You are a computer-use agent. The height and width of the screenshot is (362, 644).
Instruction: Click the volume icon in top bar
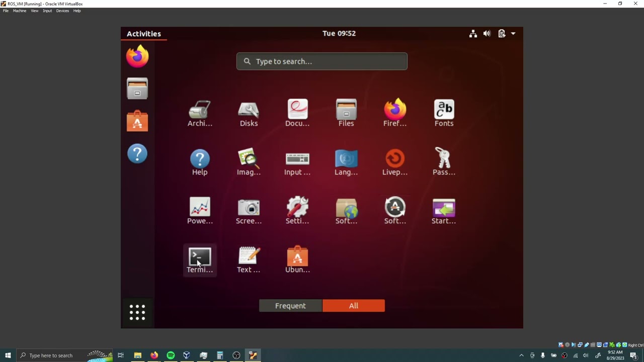click(487, 34)
